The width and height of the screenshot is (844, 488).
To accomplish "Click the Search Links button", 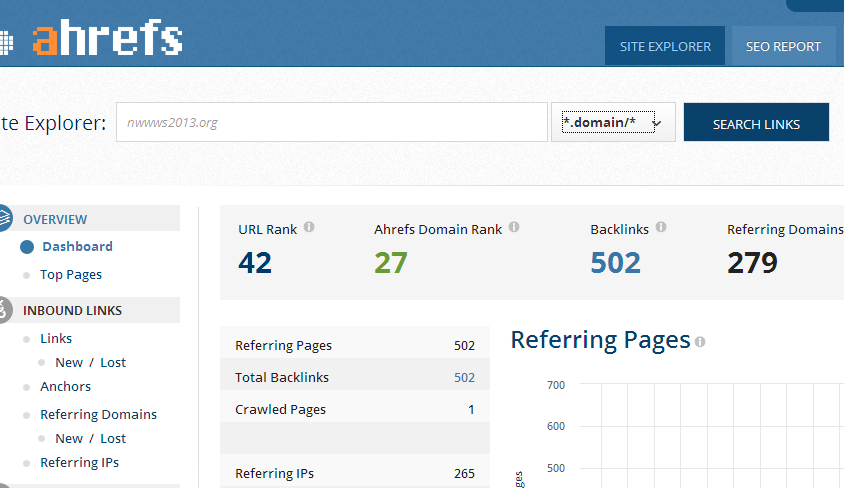I will pyautogui.click(x=756, y=122).
